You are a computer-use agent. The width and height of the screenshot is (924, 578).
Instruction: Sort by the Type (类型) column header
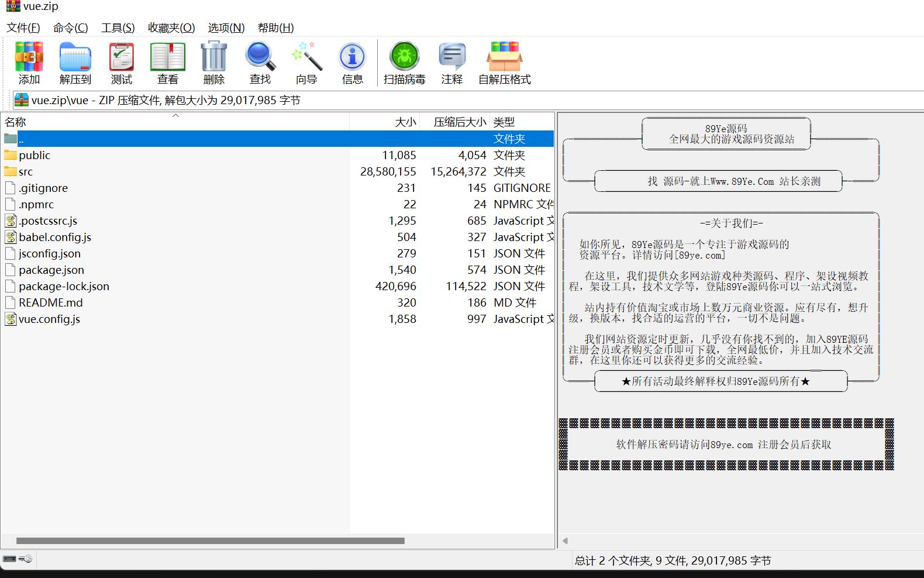point(522,122)
